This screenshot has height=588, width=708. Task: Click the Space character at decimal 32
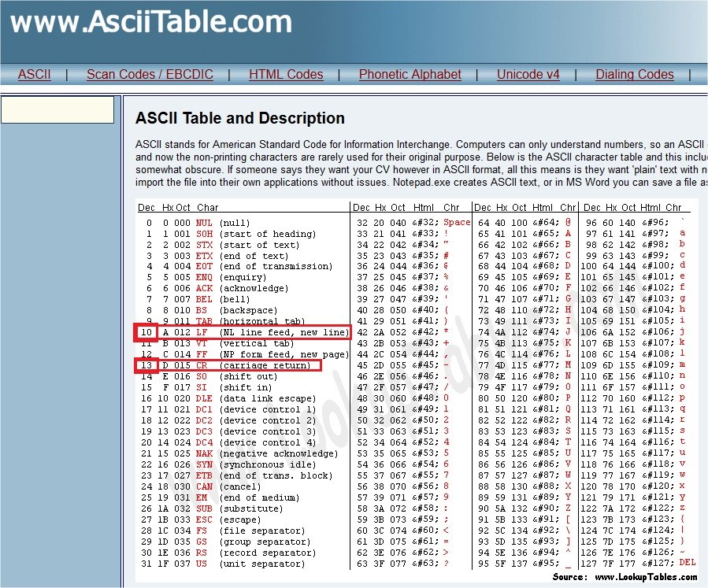click(x=456, y=223)
